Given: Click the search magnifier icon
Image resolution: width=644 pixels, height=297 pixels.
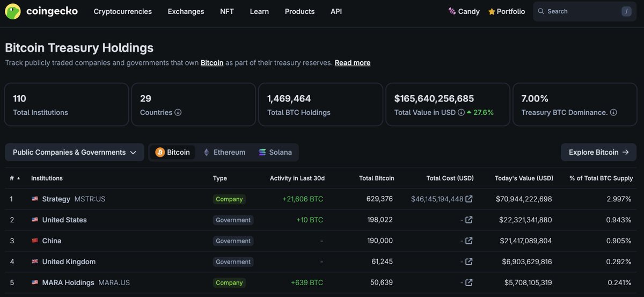Looking at the screenshot, I should tap(541, 11).
